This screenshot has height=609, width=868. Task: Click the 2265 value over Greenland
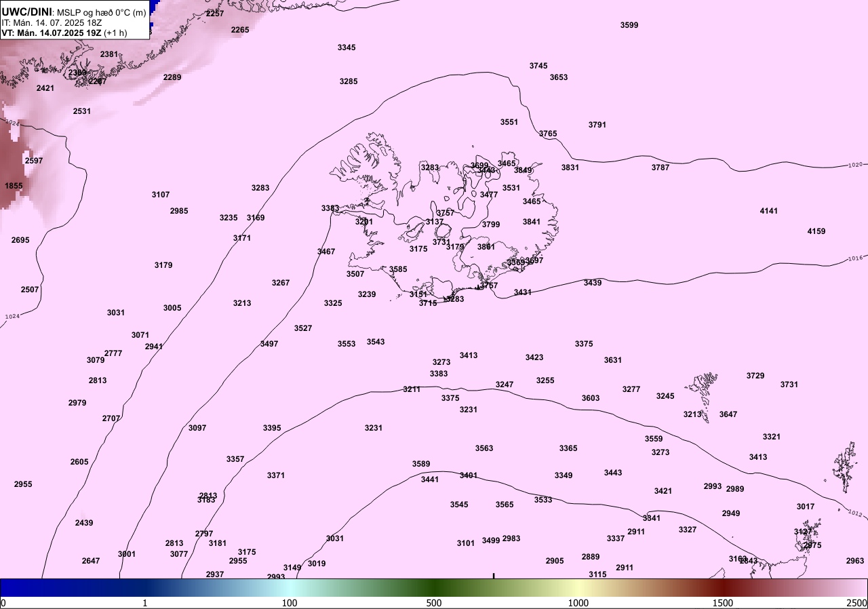[x=240, y=30]
